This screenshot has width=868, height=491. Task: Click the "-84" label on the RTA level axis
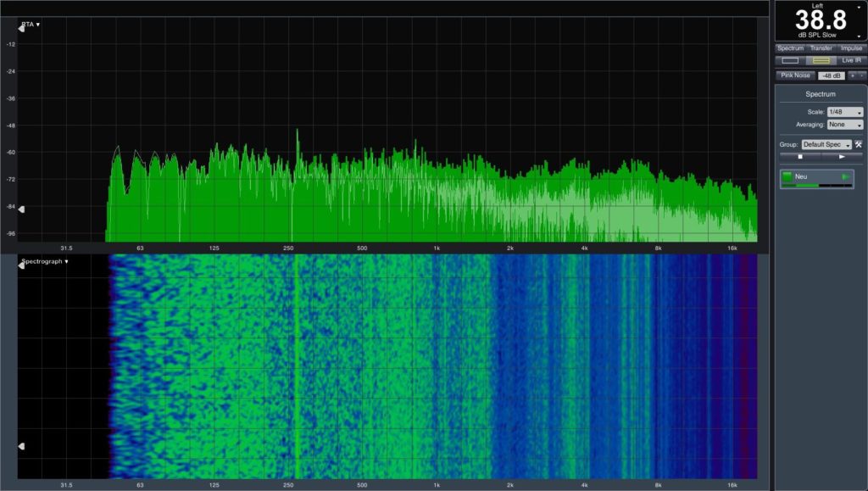click(x=11, y=206)
